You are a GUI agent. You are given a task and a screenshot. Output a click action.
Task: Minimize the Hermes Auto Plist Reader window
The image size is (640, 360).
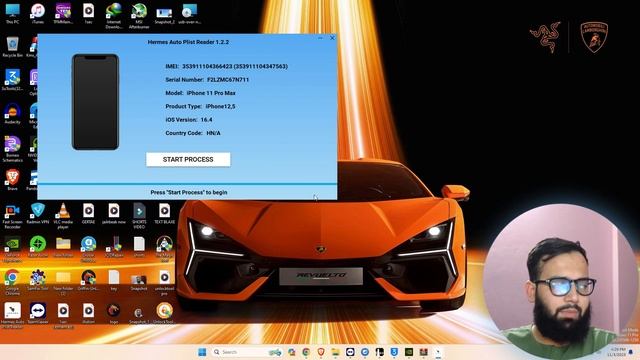coord(320,38)
